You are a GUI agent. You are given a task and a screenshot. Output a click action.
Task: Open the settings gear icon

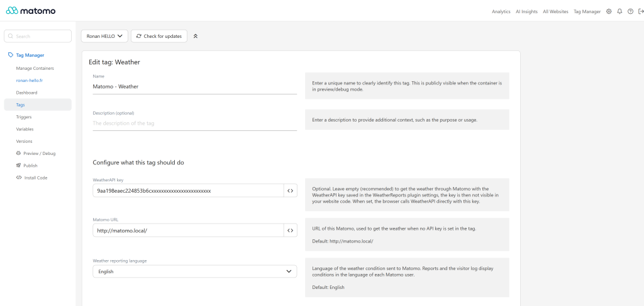[x=609, y=11]
